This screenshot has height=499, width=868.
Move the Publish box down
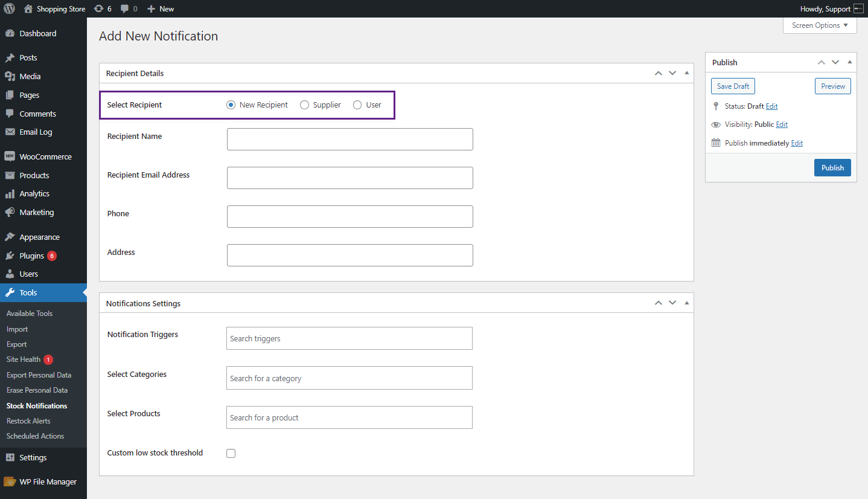pyautogui.click(x=835, y=62)
